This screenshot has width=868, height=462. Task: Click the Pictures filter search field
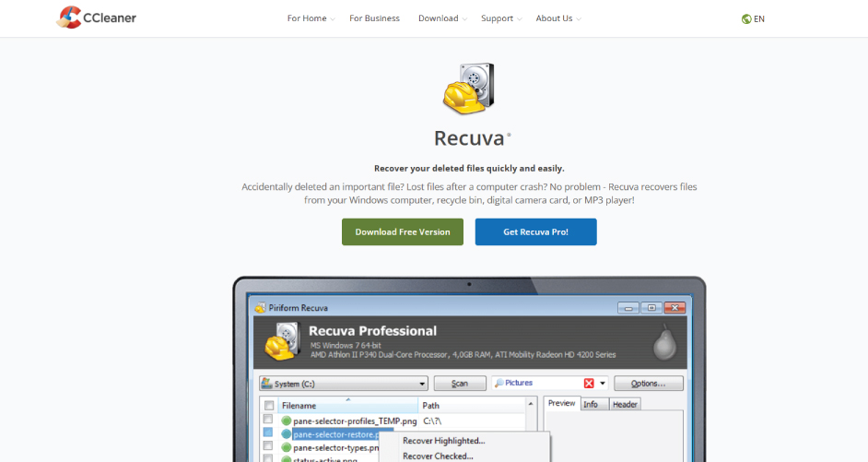click(x=539, y=383)
